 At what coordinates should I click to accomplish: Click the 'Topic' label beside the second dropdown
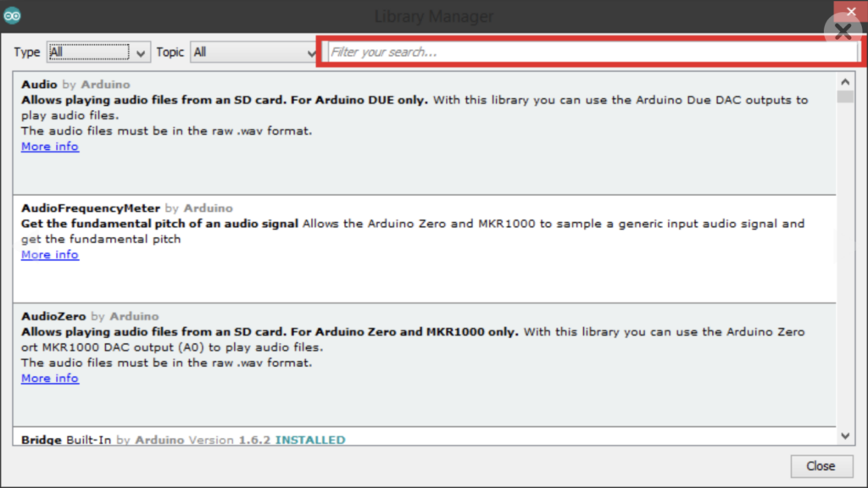click(170, 53)
